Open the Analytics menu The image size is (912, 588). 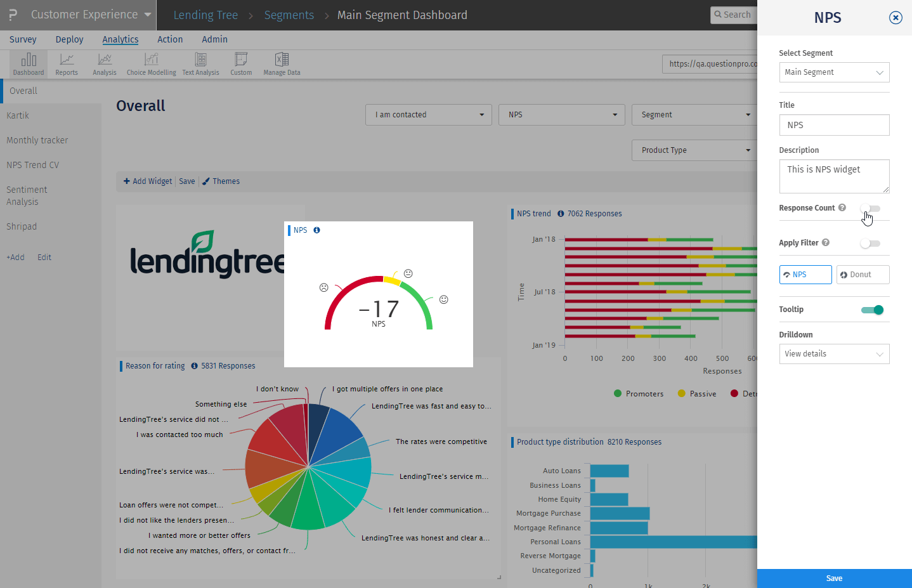click(x=121, y=39)
